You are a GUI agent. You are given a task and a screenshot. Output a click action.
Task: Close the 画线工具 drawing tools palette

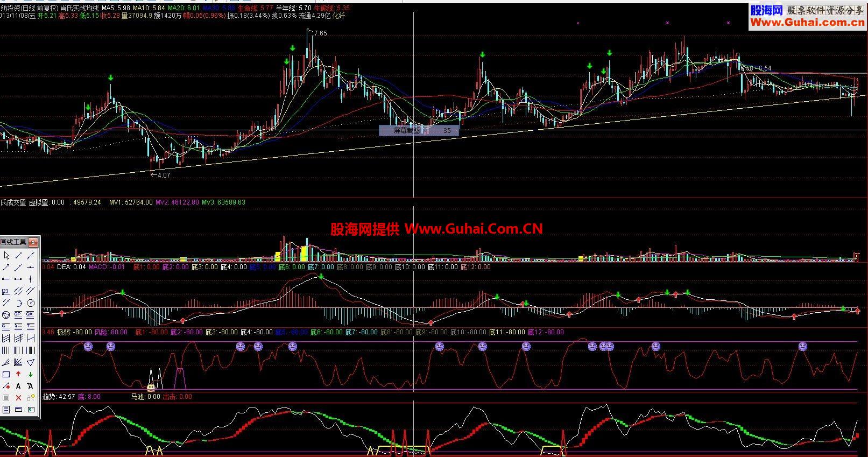(33, 242)
